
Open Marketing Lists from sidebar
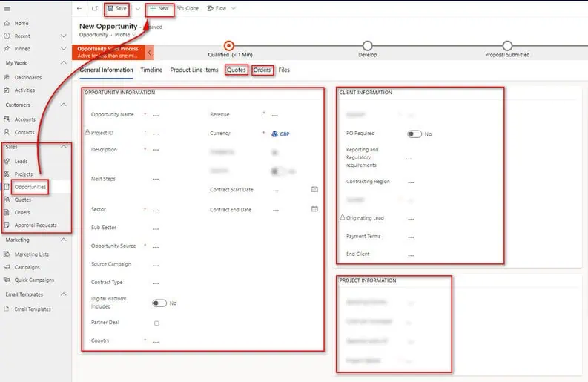(31, 254)
